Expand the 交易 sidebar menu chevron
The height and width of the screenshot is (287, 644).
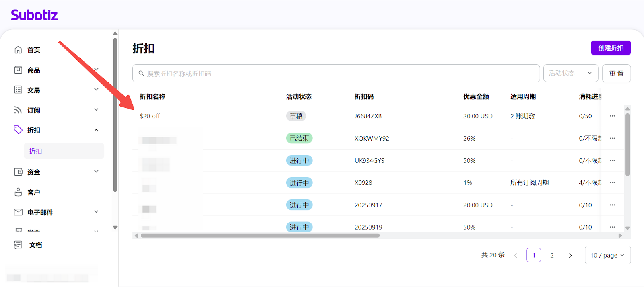pyautogui.click(x=96, y=90)
